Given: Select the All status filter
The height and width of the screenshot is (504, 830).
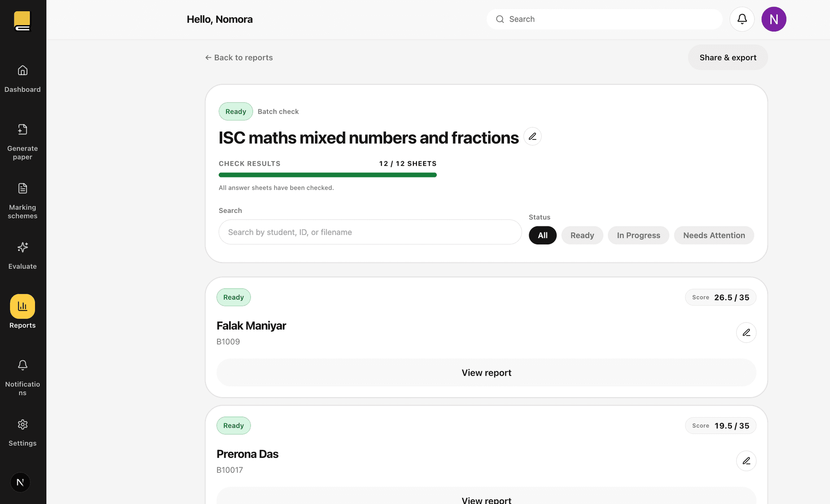Looking at the screenshot, I should click(x=543, y=235).
